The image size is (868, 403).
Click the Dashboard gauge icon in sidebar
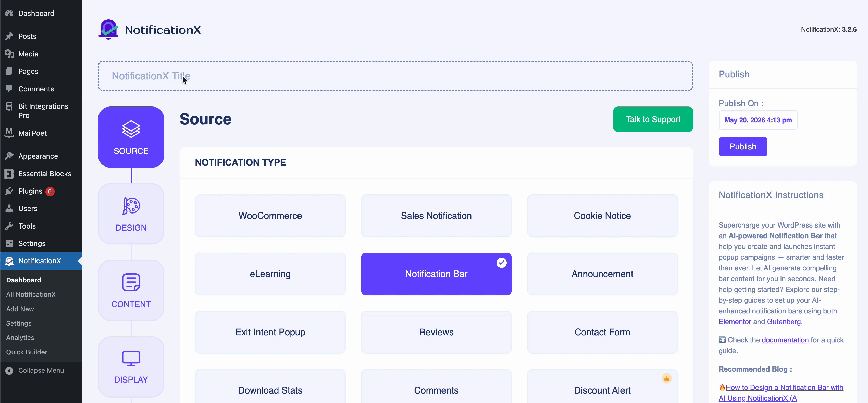[9, 13]
